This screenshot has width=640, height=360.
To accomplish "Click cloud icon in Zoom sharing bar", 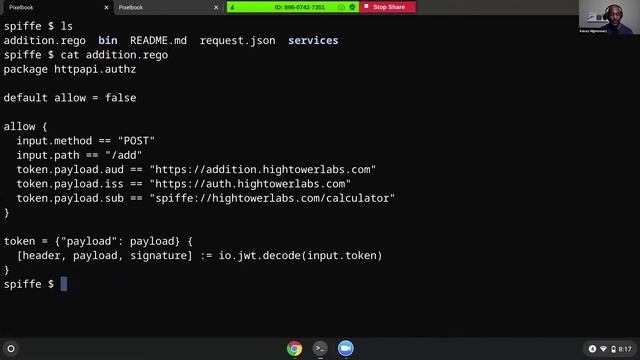I will (x=341, y=7).
